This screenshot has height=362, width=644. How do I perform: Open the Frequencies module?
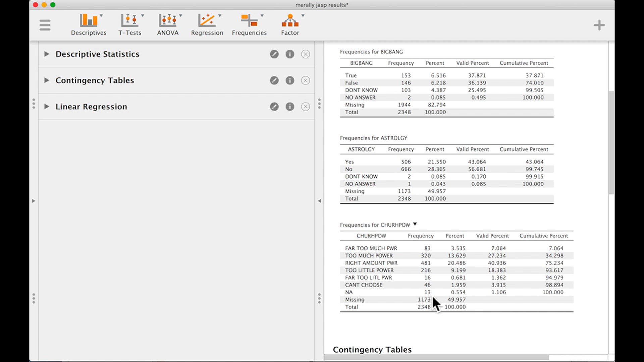click(249, 25)
